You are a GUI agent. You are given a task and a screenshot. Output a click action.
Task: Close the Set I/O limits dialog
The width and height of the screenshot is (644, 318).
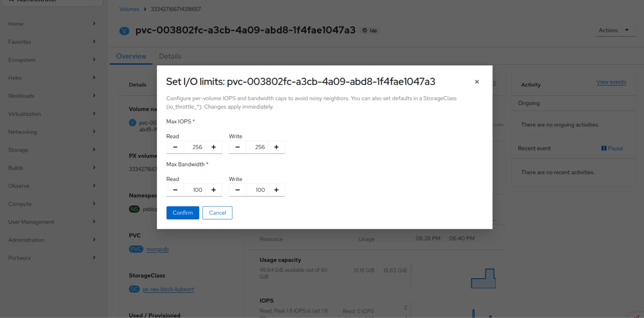[x=477, y=82]
